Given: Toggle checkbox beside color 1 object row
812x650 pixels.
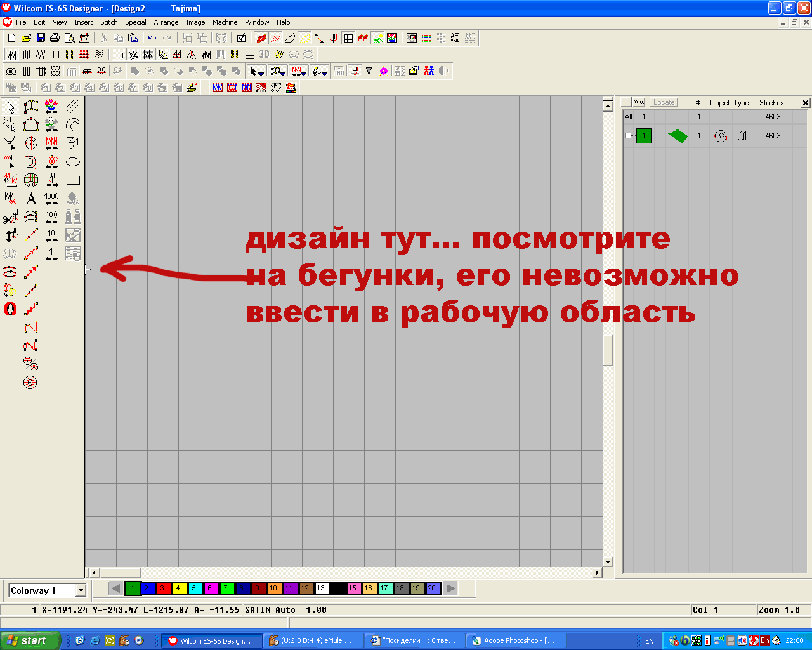Looking at the screenshot, I should tap(628, 136).
